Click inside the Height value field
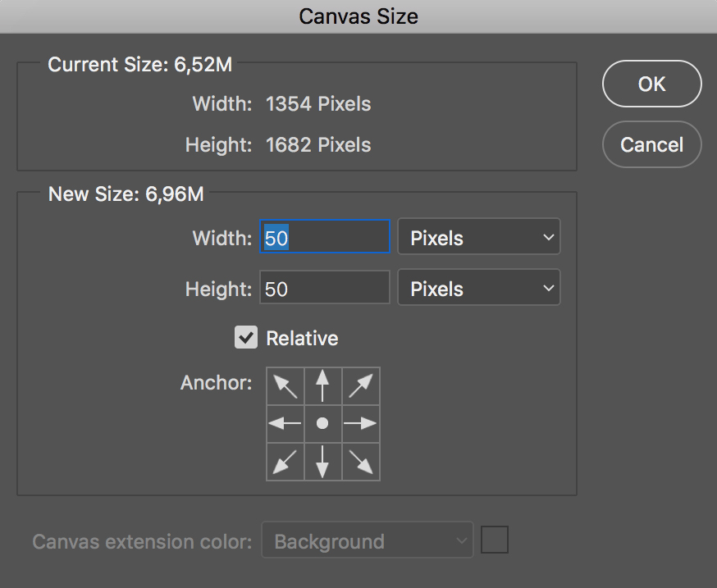The width and height of the screenshot is (717, 588). 324,287
